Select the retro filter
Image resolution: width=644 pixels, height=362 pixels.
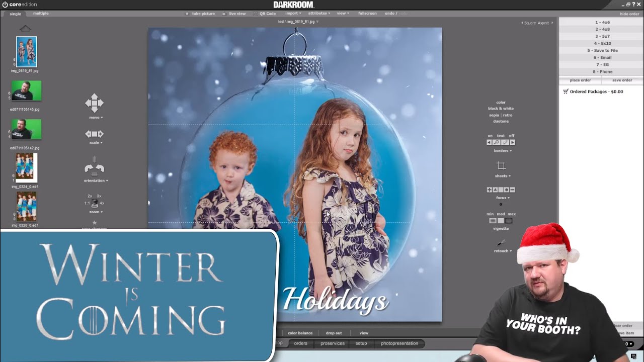click(508, 115)
